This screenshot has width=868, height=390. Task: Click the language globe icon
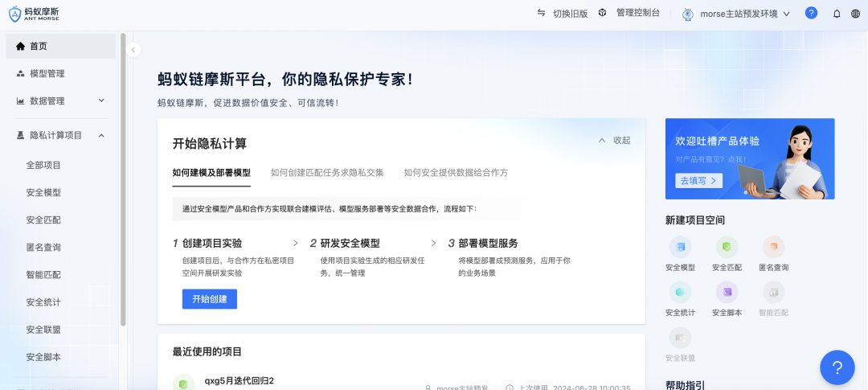tap(855, 14)
